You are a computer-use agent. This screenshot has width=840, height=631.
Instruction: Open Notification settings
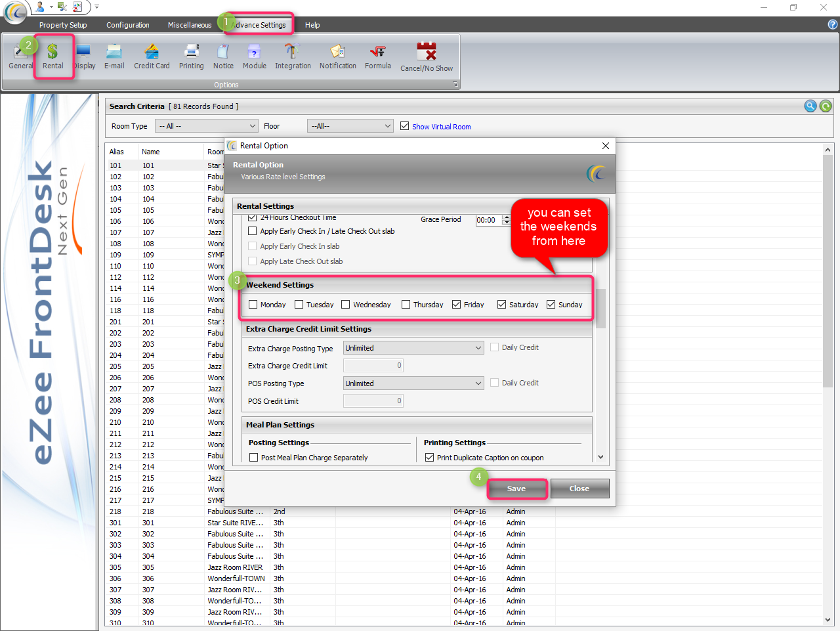(x=338, y=57)
